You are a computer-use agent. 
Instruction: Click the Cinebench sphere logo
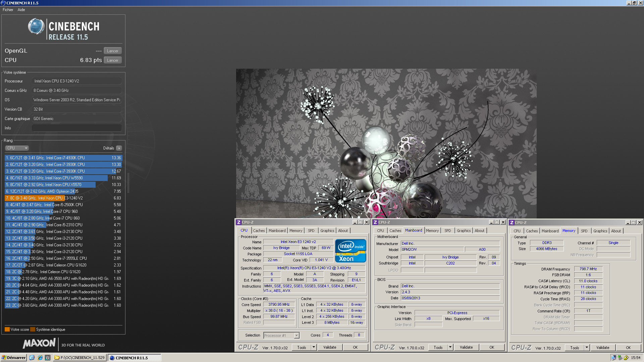pos(36,27)
